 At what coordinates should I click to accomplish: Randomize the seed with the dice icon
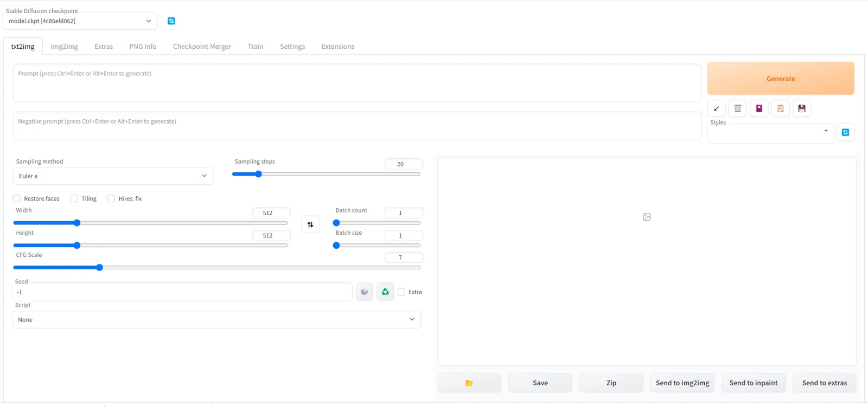(365, 292)
